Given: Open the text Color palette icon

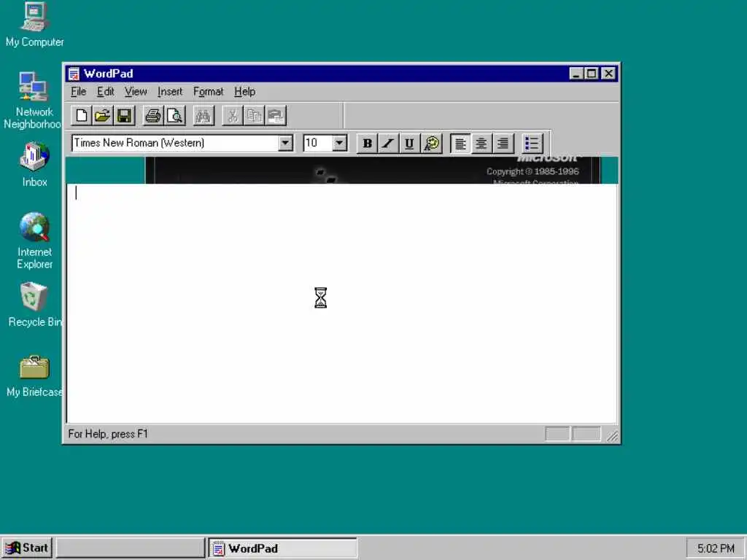Looking at the screenshot, I should (432, 144).
